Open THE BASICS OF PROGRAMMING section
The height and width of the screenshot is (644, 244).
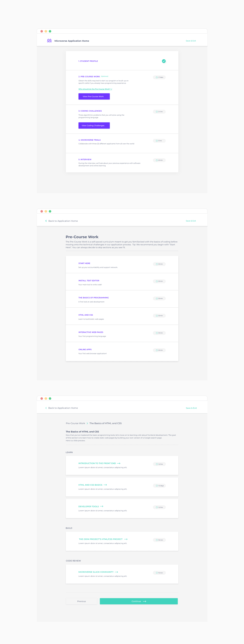(x=94, y=298)
